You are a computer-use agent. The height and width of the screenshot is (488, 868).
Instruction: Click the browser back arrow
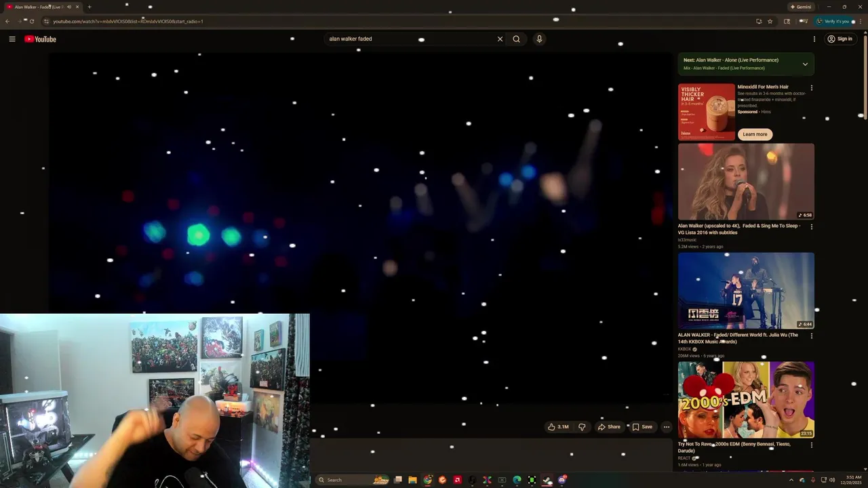point(7,21)
